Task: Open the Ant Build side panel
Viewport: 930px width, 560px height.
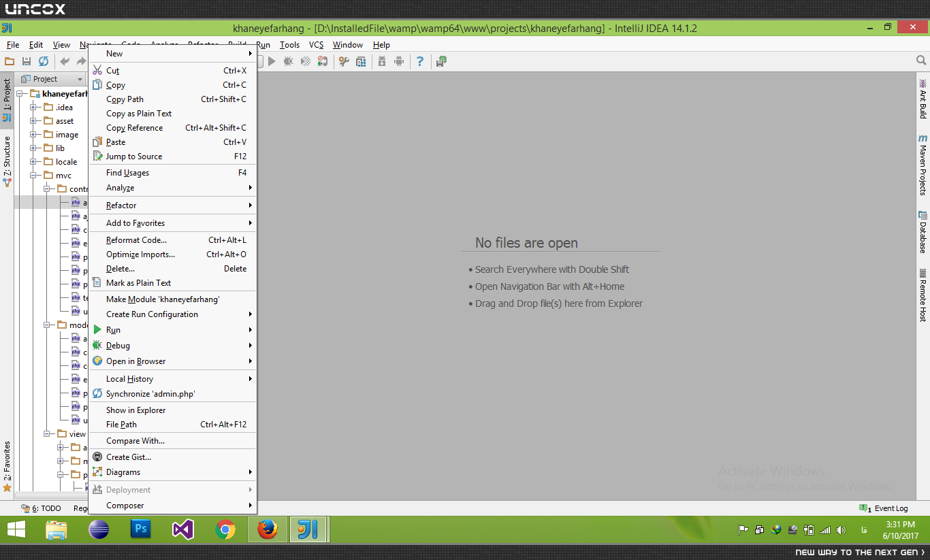Action: pos(923,99)
